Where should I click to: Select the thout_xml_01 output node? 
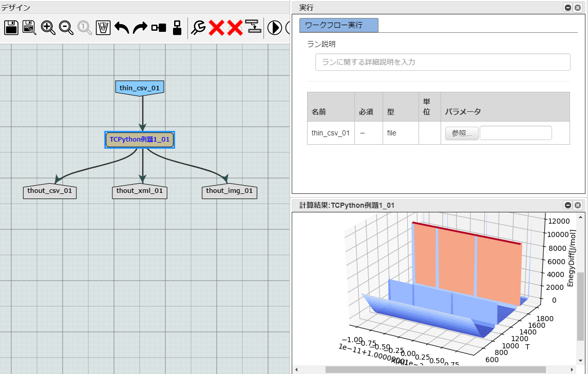[140, 191]
